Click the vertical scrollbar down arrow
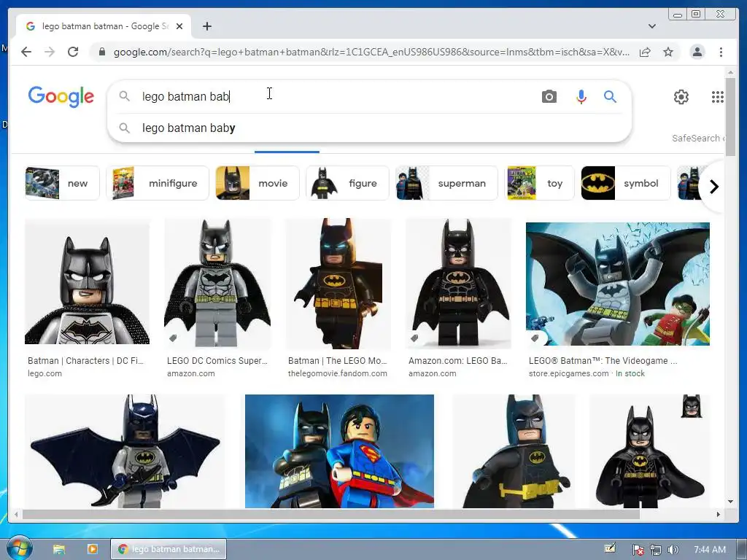The width and height of the screenshot is (747, 560). [x=730, y=502]
